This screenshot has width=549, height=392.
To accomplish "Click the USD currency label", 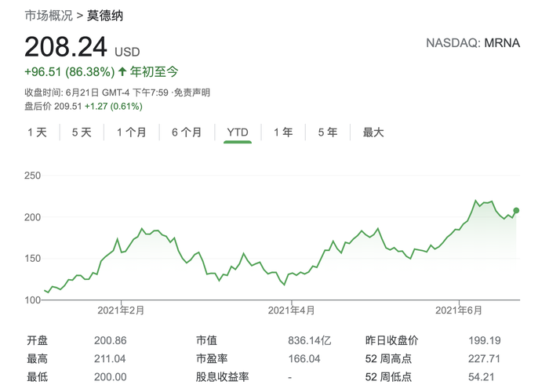I will 127,53.
